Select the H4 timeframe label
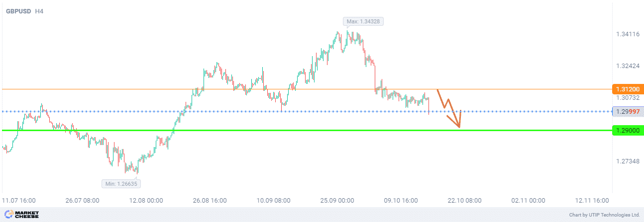The height and width of the screenshot is (222, 644). 39,10
